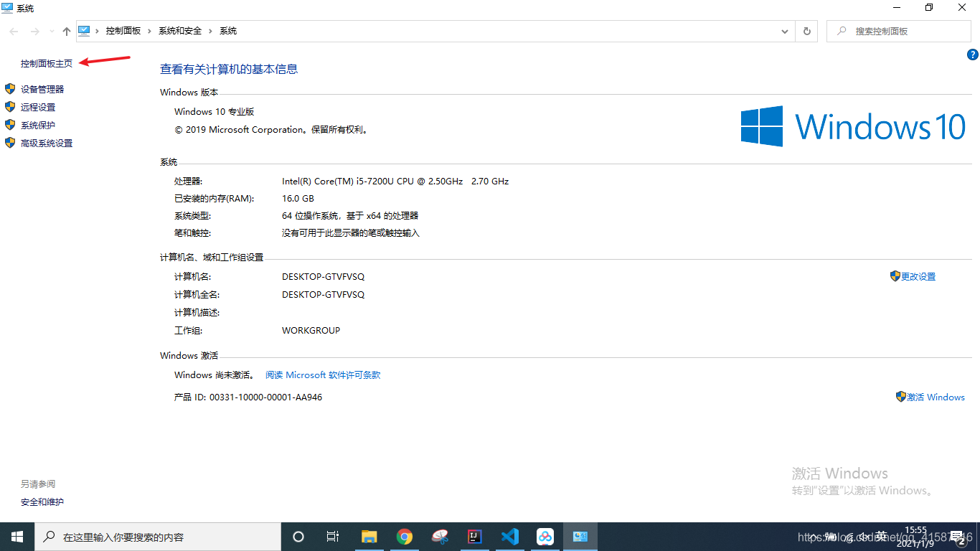The image size is (980, 551).
Task: Select the System control panel taskbar icon
Action: [x=580, y=537]
